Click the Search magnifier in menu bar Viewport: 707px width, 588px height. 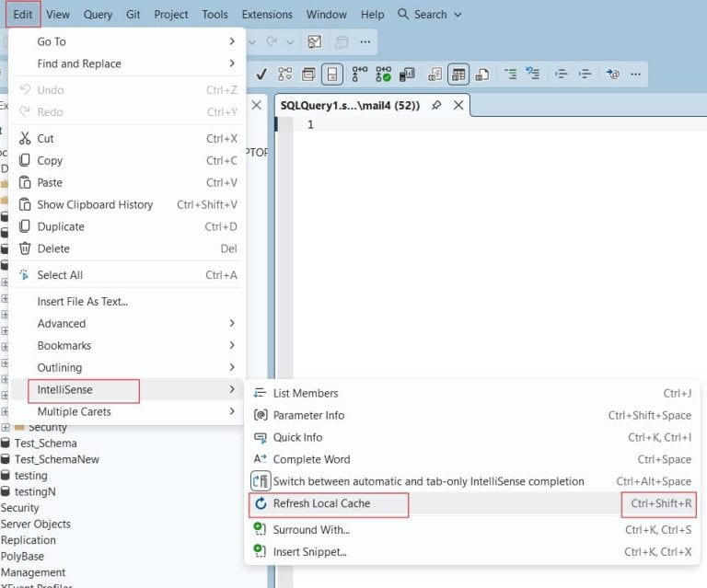pyautogui.click(x=403, y=14)
